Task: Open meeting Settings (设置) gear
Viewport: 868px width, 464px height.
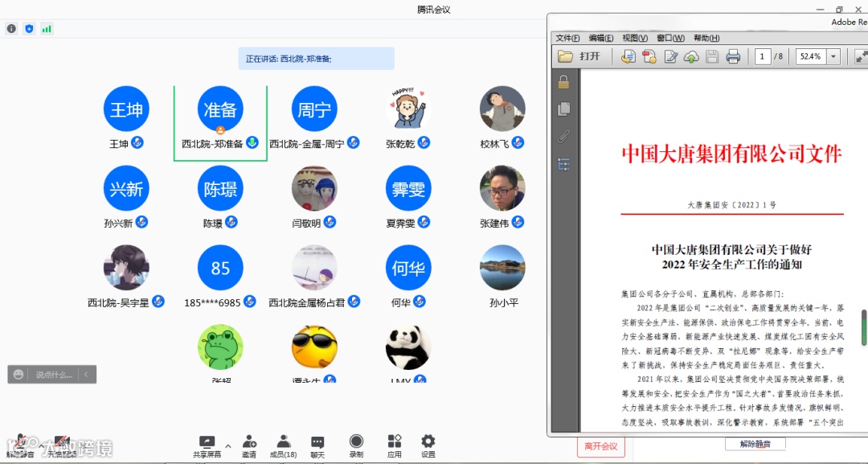Action: (428, 441)
